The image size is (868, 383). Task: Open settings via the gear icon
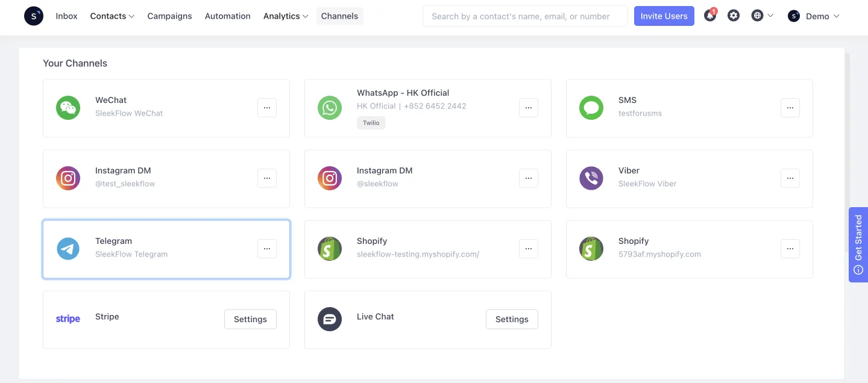click(x=733, y=16)
